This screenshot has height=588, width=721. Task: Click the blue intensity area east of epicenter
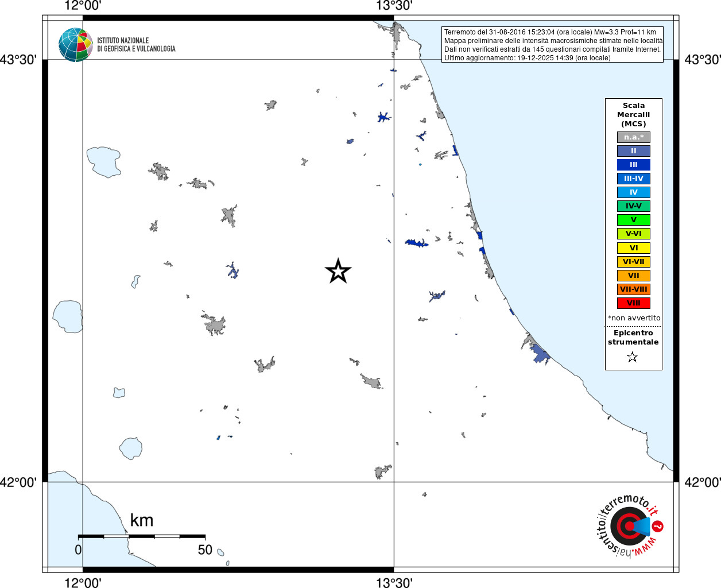click(417, 243)
